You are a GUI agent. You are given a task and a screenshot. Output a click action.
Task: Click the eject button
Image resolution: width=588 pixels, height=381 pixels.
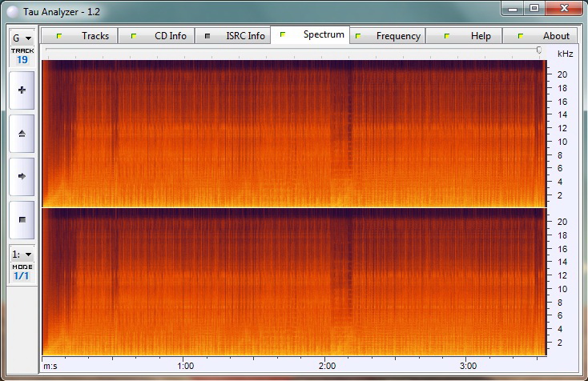[x=22, y=134]
